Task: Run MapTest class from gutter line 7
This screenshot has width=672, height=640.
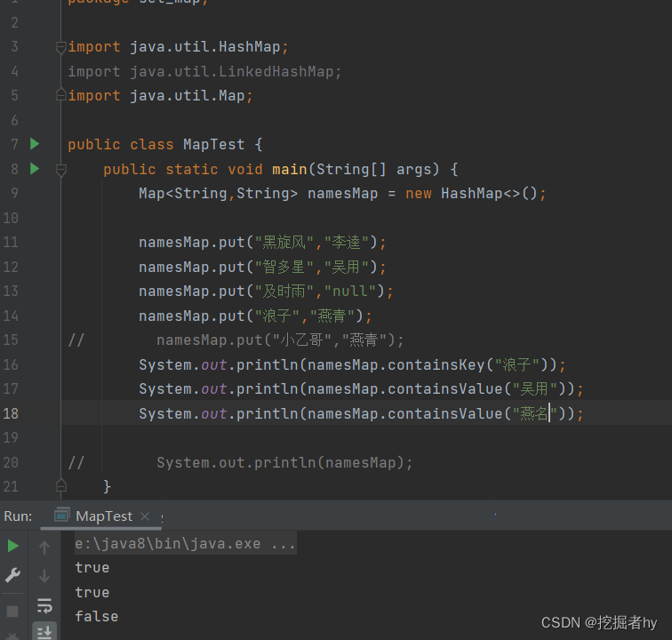Action: point(35,144)
